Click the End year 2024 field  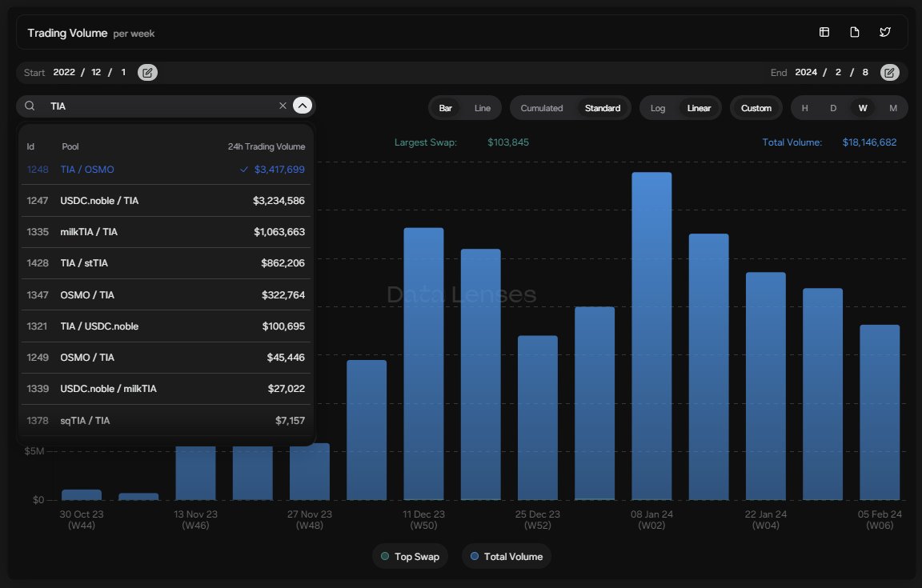806,72
